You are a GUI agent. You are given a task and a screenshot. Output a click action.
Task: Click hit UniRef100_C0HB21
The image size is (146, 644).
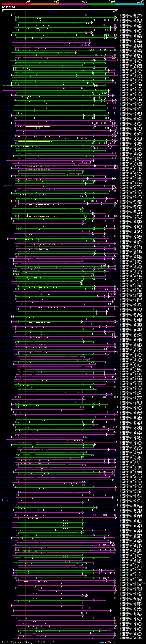point(131,135)
